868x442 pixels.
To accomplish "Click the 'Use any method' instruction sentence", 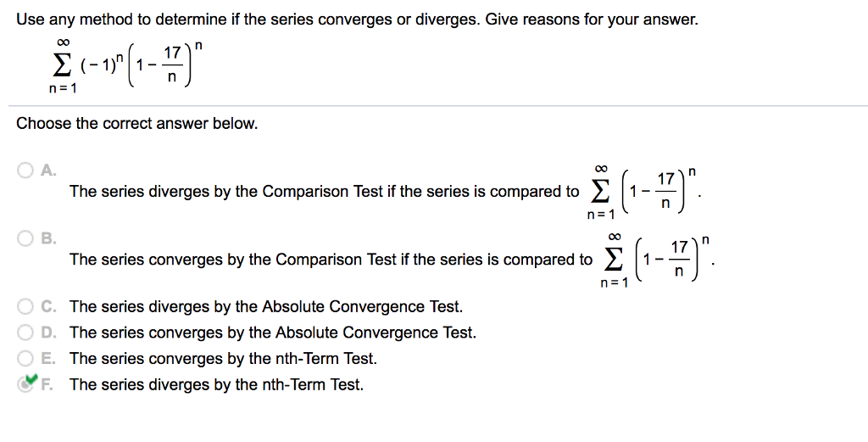I will [357, 20].
